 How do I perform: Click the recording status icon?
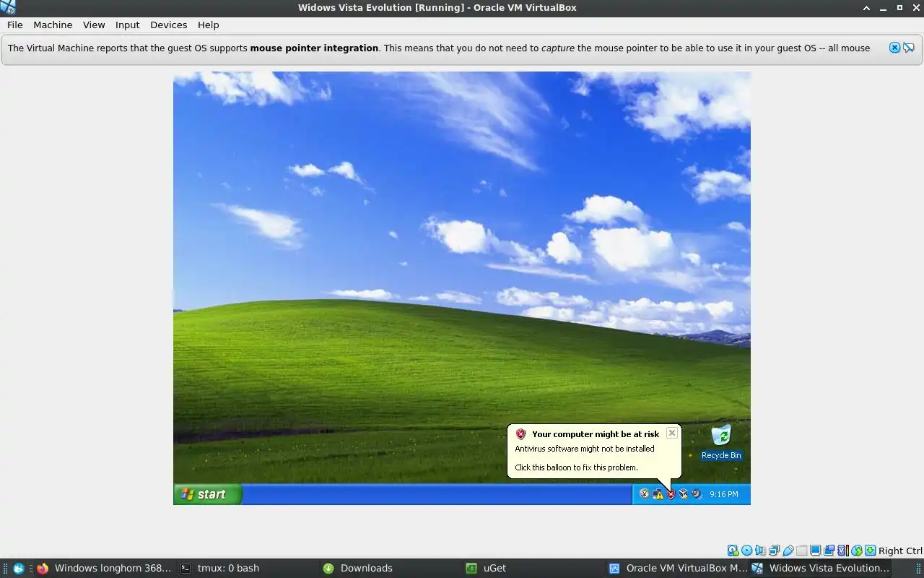829,551
